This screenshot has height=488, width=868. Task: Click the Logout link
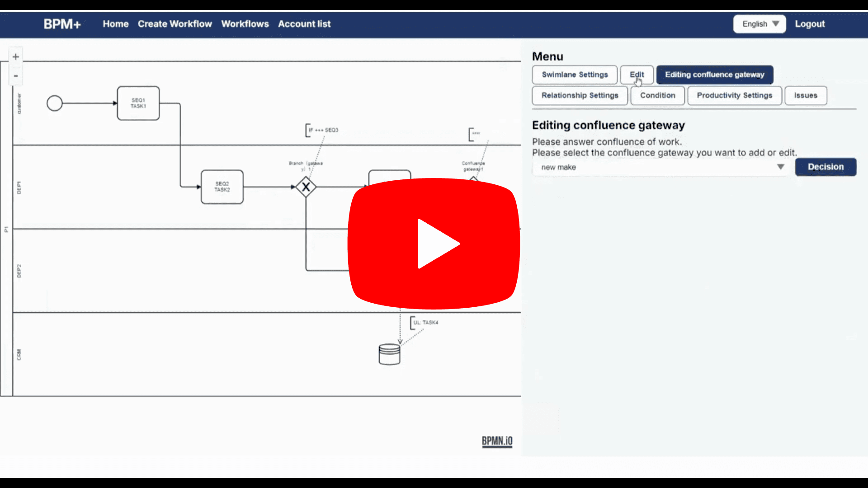[810, 24]
